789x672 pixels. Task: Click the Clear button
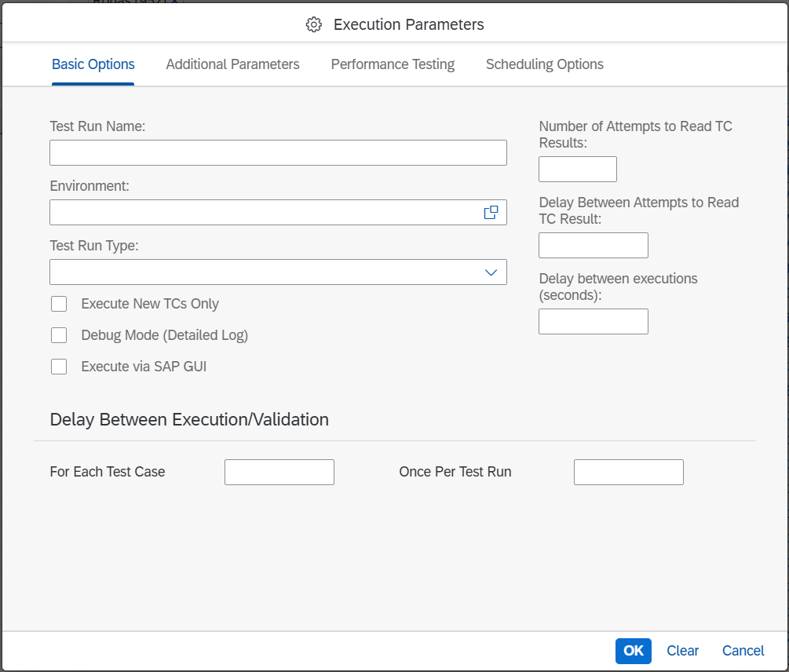pyautogui.click(x=682, y=651)
